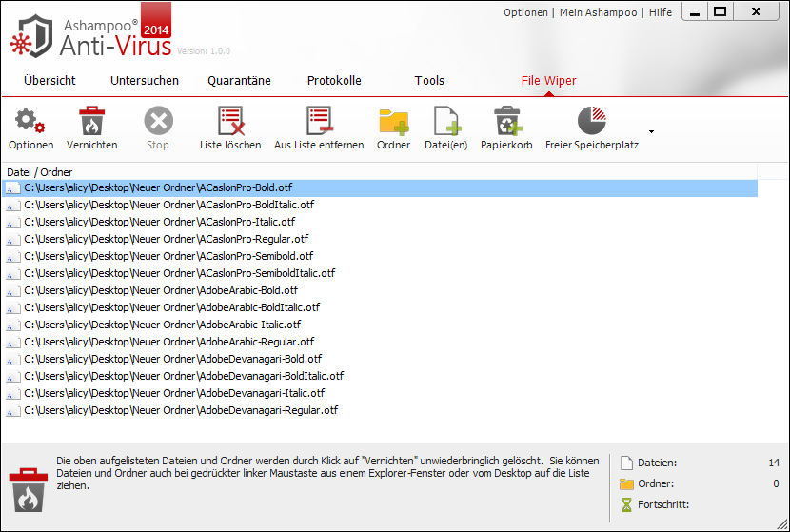Open the Optionen gear icon in toolbar

click(x=30, y=122)
